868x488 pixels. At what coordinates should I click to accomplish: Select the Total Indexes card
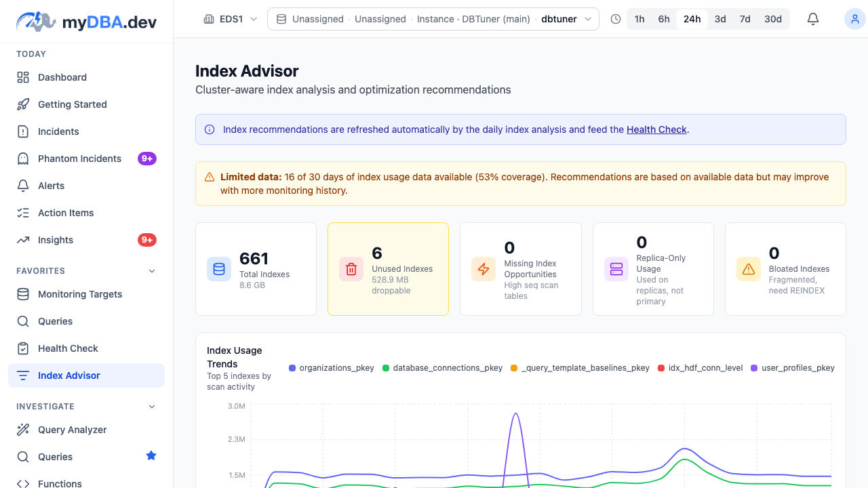click(x=256, y=269)
